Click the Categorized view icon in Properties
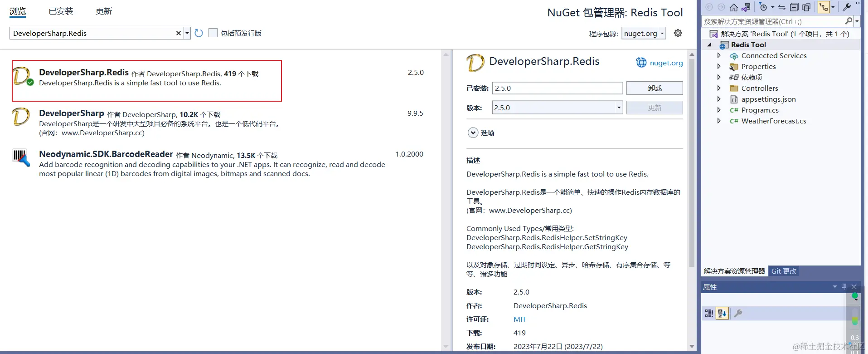868x354 pixels. 709,313
